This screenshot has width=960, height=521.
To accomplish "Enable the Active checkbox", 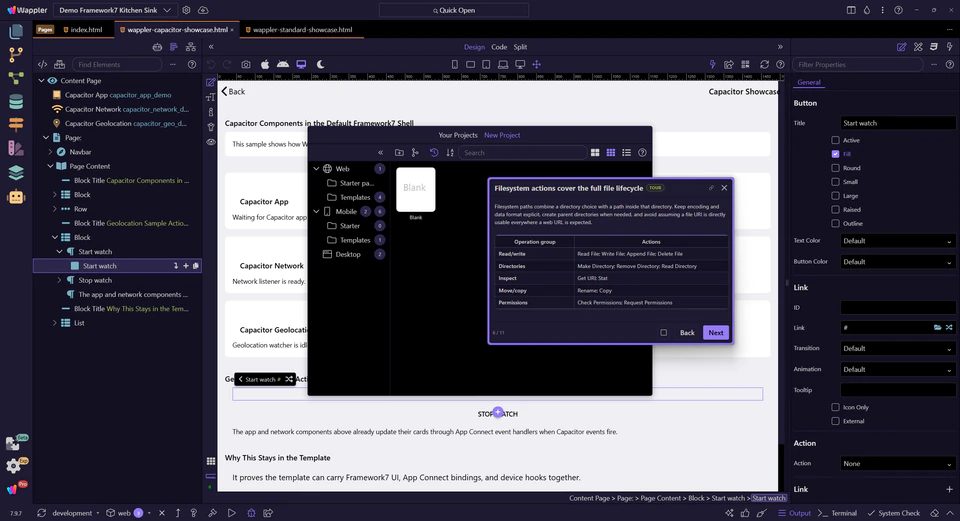I will (x=835, y=140).
